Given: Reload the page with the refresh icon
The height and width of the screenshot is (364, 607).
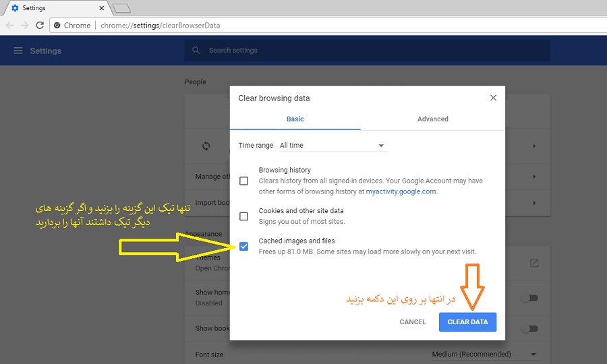Looking at the screenshot, I should pyautogui.click(x=40, y=25).
